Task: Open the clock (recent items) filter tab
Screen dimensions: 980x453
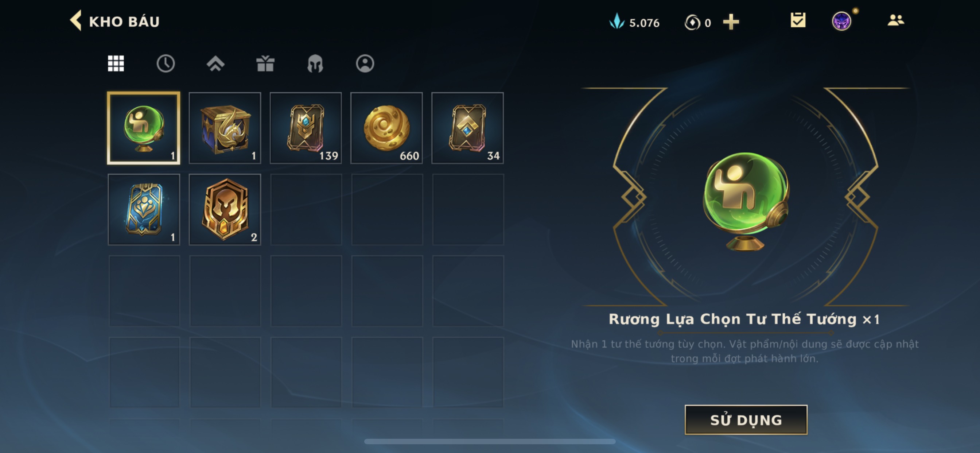Action: [x=166, y=63]
